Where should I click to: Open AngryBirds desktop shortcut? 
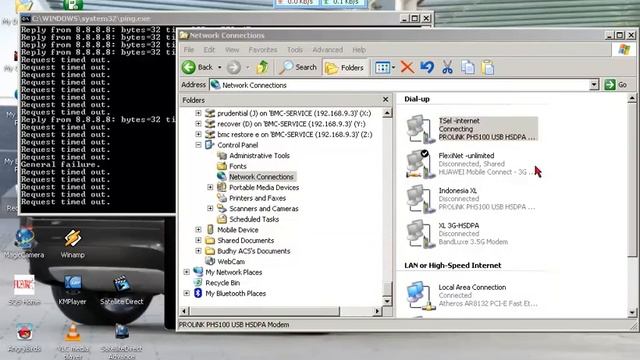(x=24, y=338)
